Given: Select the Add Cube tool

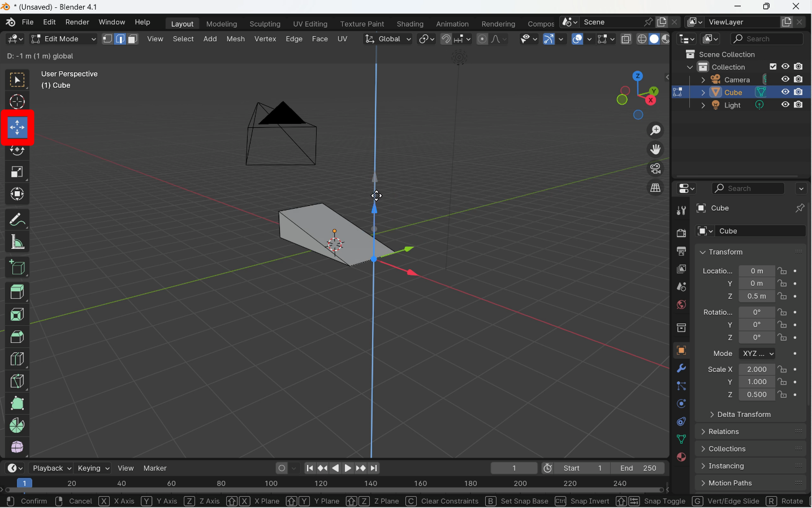Looking at the screenshot, I should coord(17,268).
